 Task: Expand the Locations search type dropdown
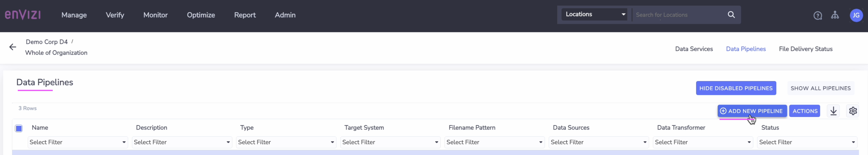pyautogui.click(x=594, y=15)
